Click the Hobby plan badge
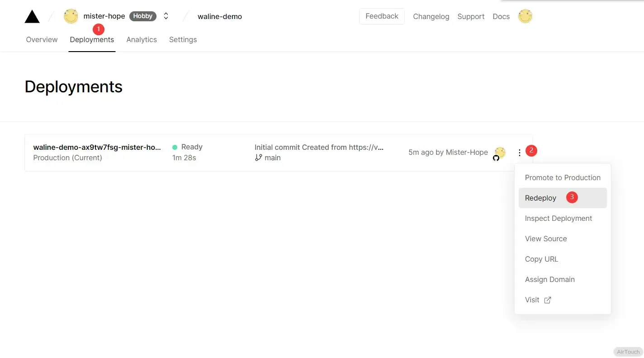644x358 pixels. (x=142, y=16)
